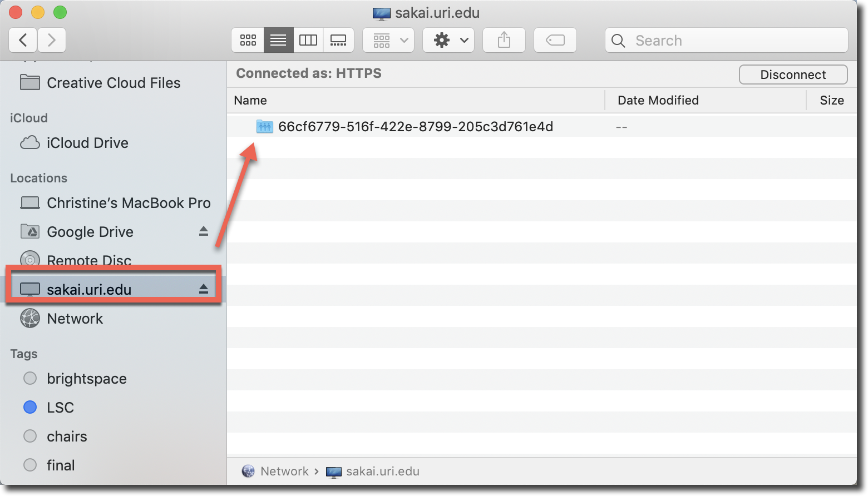Click the Locations sidebar section header
868x496 pixels.
click(39, 178)
